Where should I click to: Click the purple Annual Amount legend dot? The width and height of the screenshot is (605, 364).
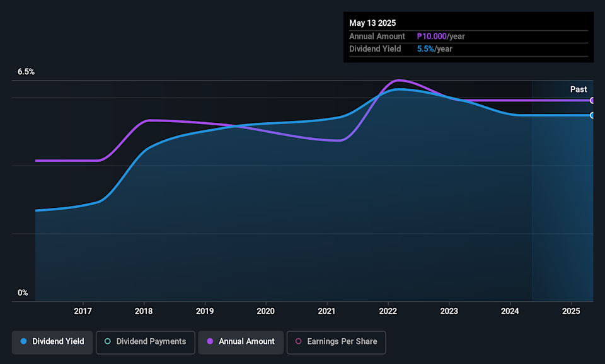210,341
